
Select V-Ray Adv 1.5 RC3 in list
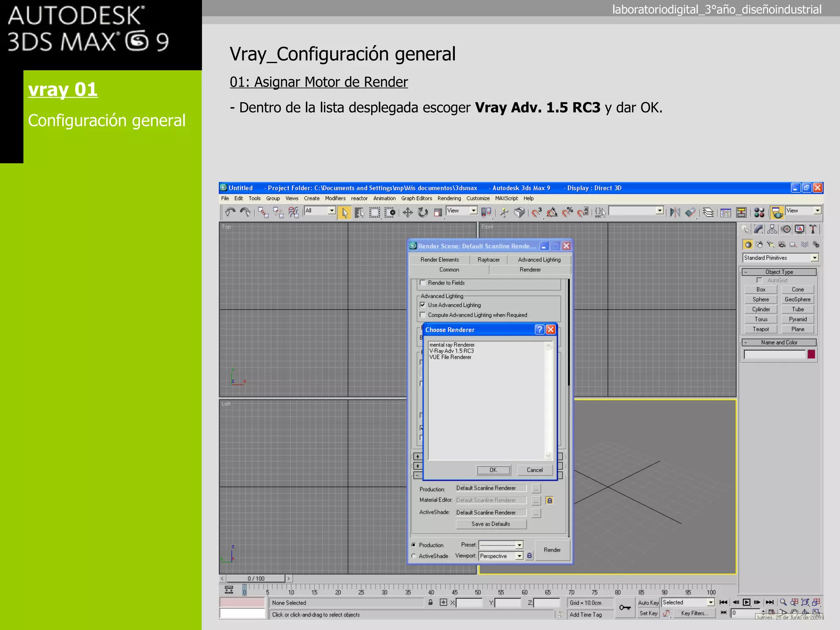pyautogui.click(x=452, y=351)
